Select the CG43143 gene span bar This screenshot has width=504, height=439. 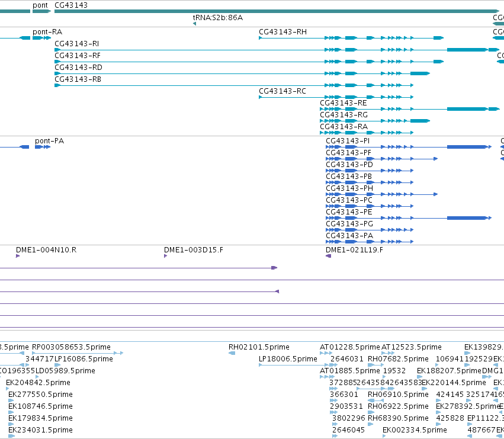coord(277,12)
